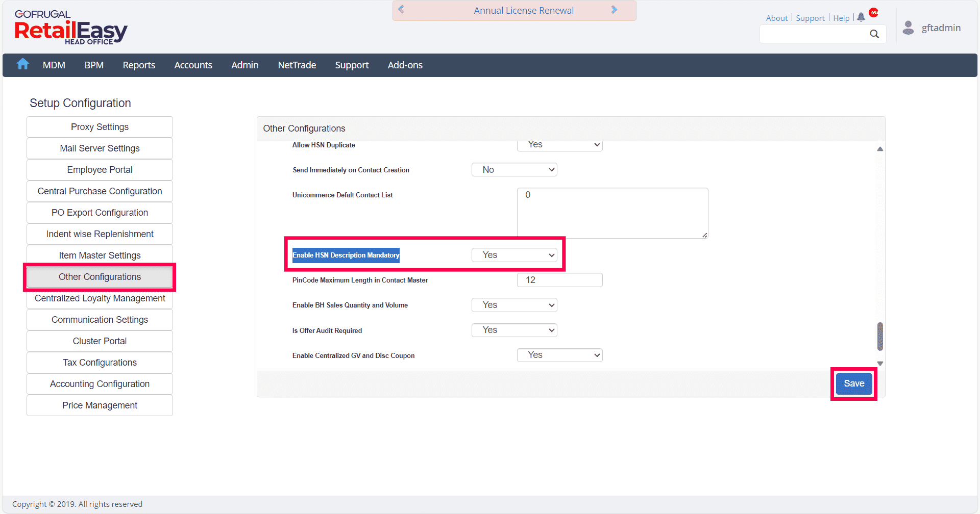
Task: Select Proxy Settings in sidebar
Action: point(100,127)
